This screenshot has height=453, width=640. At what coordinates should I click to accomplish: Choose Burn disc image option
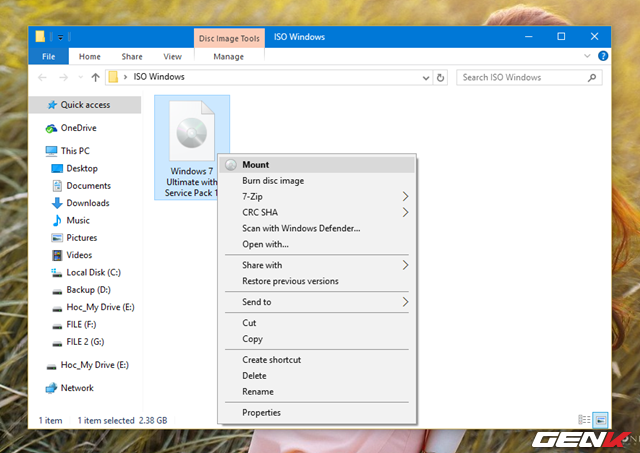(x=317, y=180)
